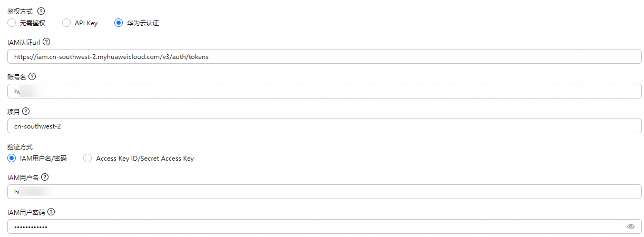
Task: Focus the IAM认证url input field
Action: click(325, 56)
